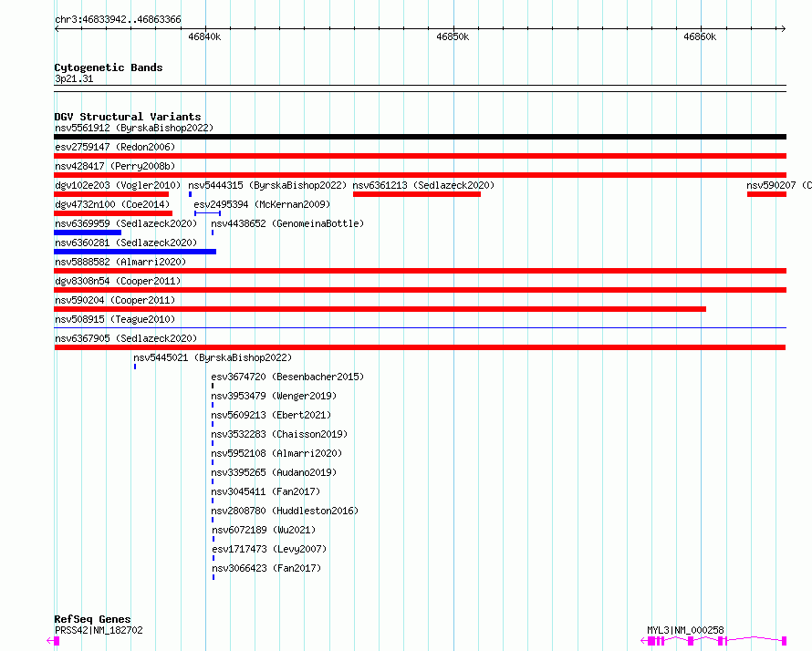Select the nsv5609213 (Ebert2021) label
812x651 pixels.
[271, 415]
